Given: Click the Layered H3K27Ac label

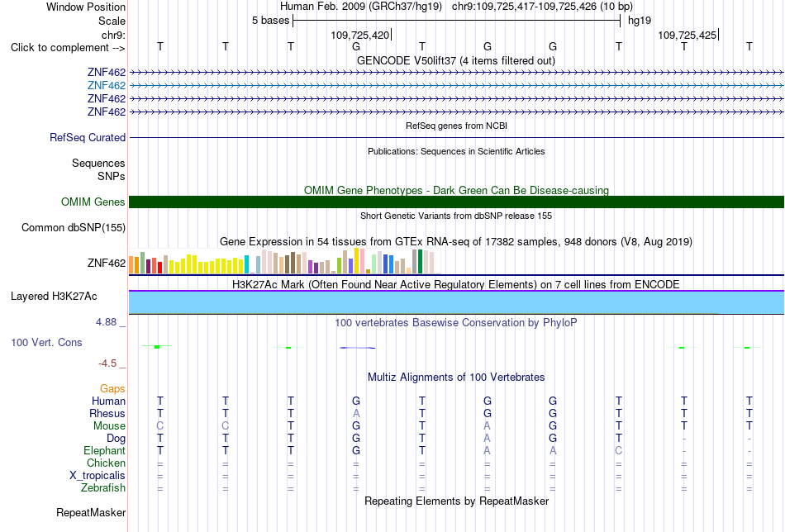Looking at the screenshot, I should pos(54,297).
